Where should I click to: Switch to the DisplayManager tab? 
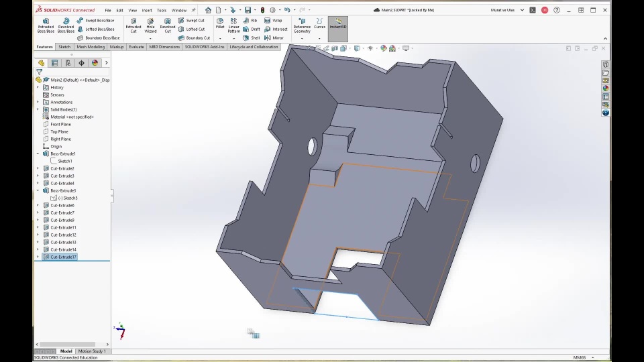click(95, 63)
